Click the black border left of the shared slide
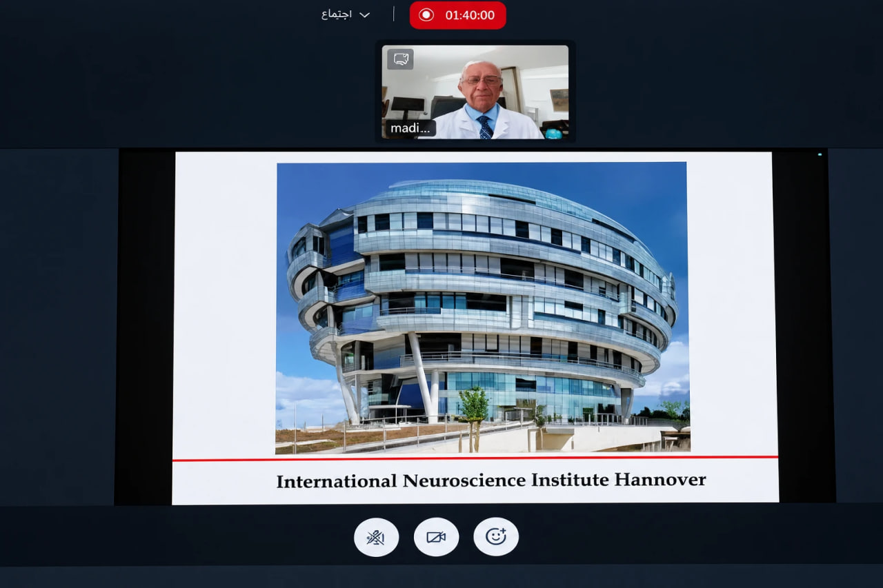This screenshot has width=883, height=588. point(145,327)
